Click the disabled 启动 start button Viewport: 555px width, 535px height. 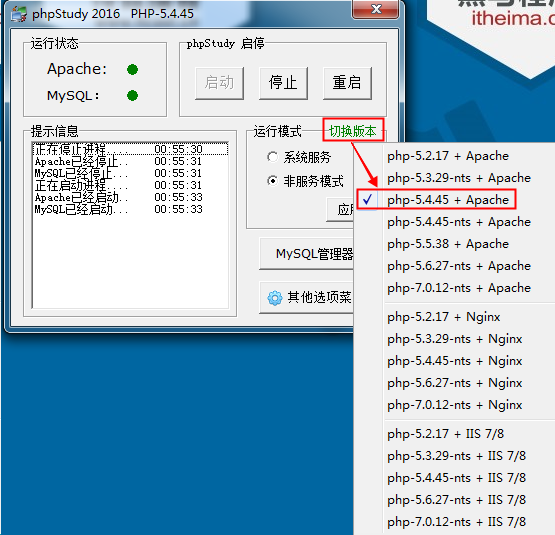coord(219,83)
